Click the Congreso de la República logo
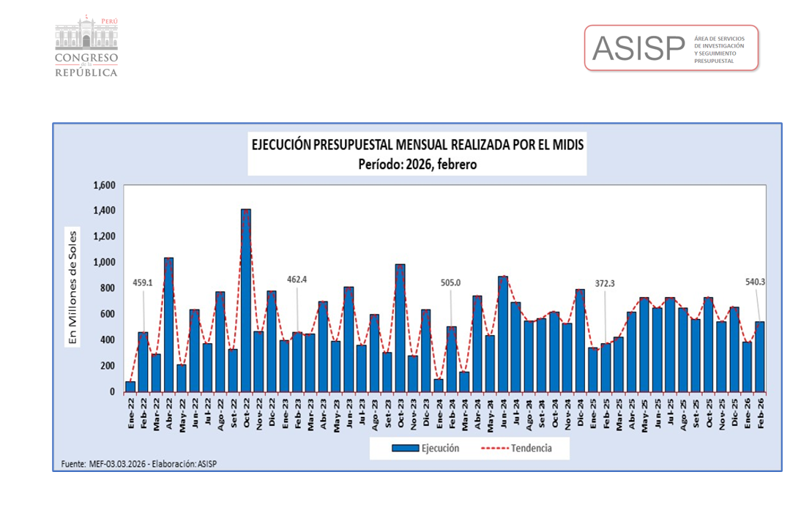 [x=86, y=45]
